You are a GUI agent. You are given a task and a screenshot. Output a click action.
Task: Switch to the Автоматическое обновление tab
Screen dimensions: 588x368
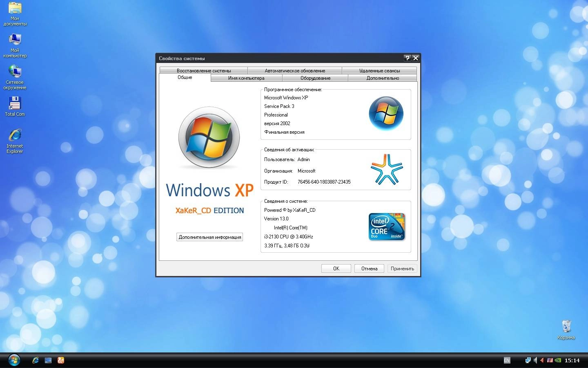[295, 71]
